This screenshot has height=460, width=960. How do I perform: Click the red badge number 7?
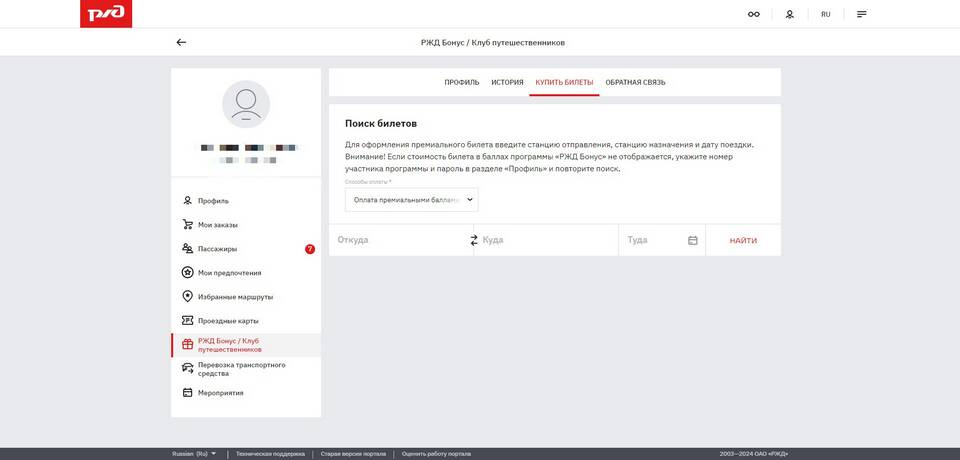[310, 249]
